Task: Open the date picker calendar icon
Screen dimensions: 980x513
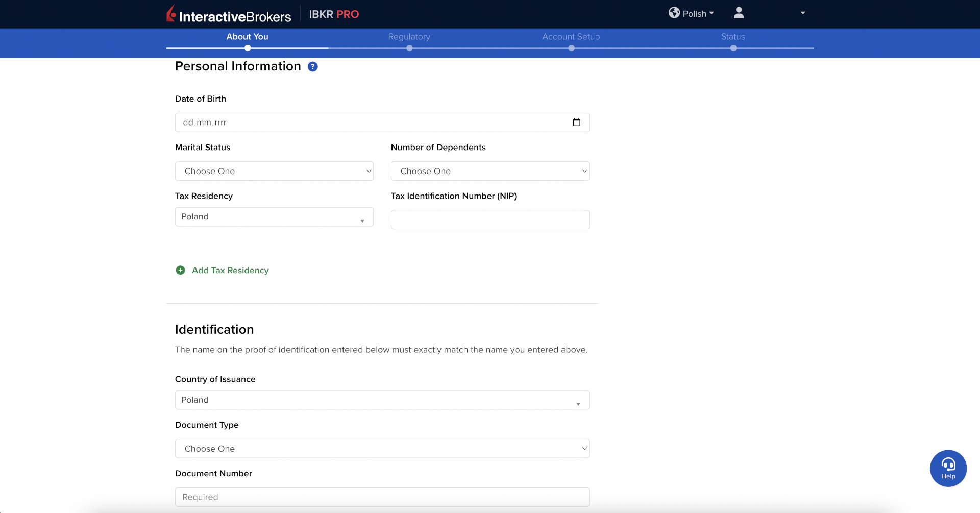Action: (577, 123)
